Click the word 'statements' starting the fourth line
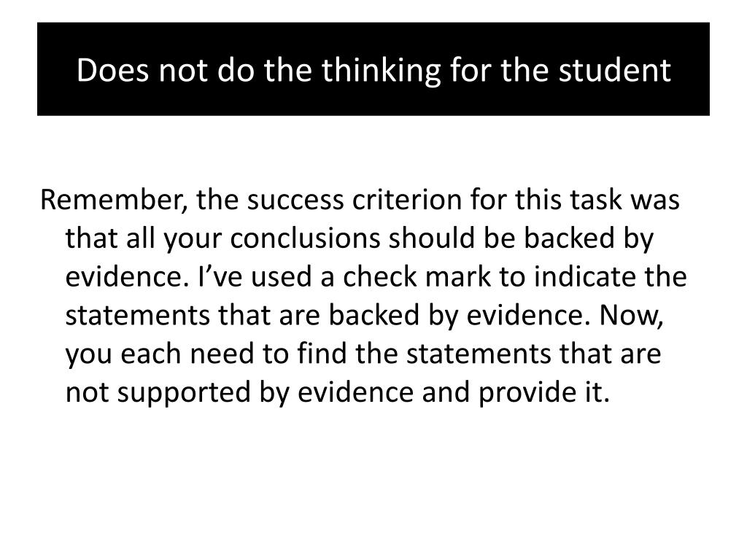The height and width of the screenshot is (560, 747). [137, 315]
